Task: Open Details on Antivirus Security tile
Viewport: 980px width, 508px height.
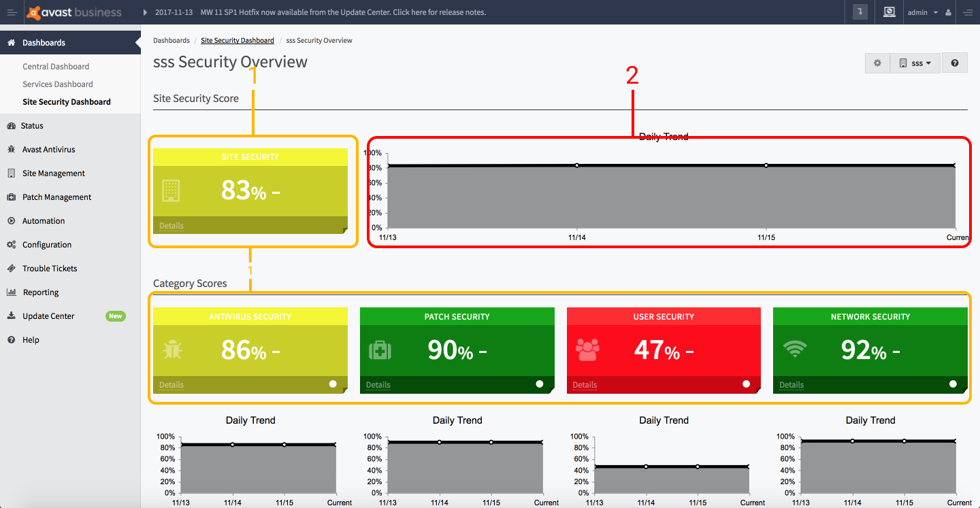Action: click(x=171, y=385)
